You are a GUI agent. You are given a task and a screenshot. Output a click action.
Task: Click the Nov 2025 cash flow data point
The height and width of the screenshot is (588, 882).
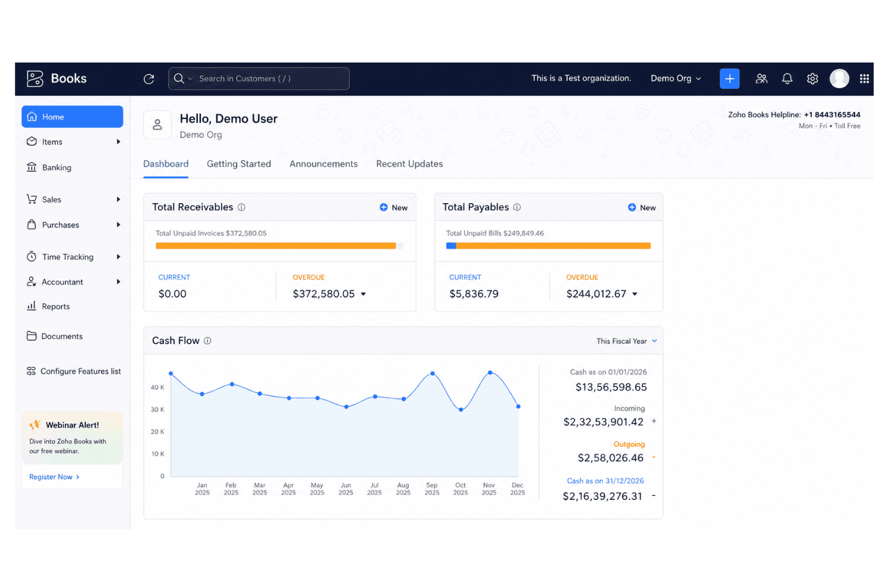[x=490, y=372]
